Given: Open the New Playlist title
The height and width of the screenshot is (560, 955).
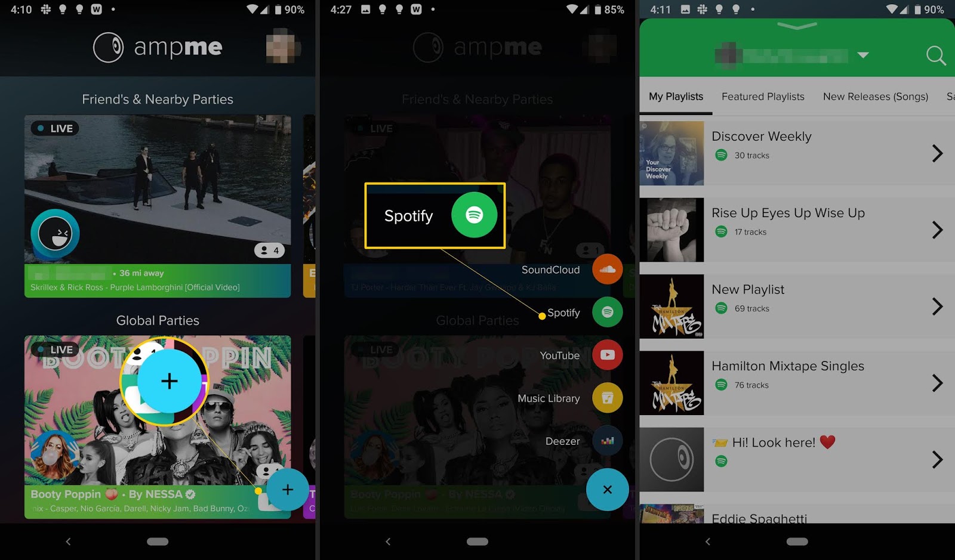Looking at the screenshot, I should click(748, 289).
